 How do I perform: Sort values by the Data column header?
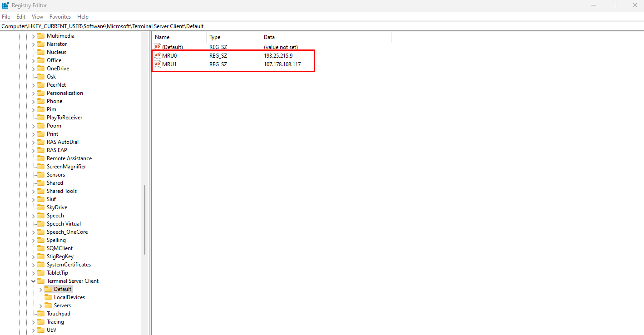pyautogui.click(x=326, y=37)
